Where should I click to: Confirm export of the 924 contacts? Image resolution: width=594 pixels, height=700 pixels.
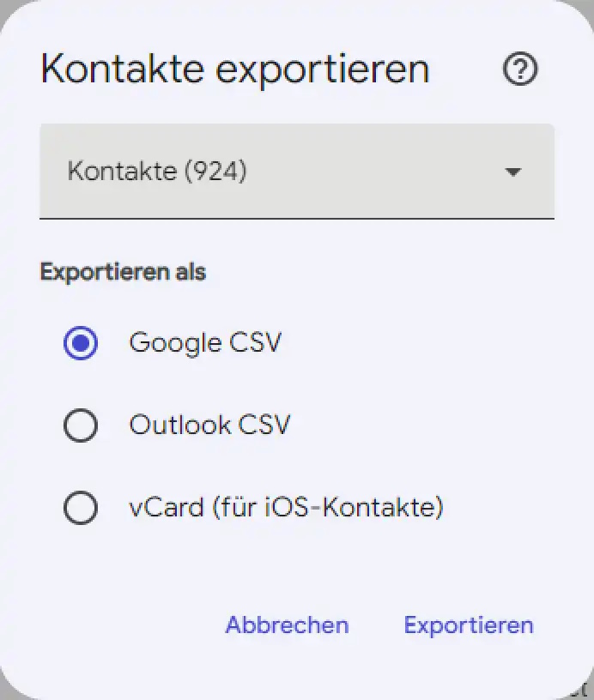coord(469,625)
